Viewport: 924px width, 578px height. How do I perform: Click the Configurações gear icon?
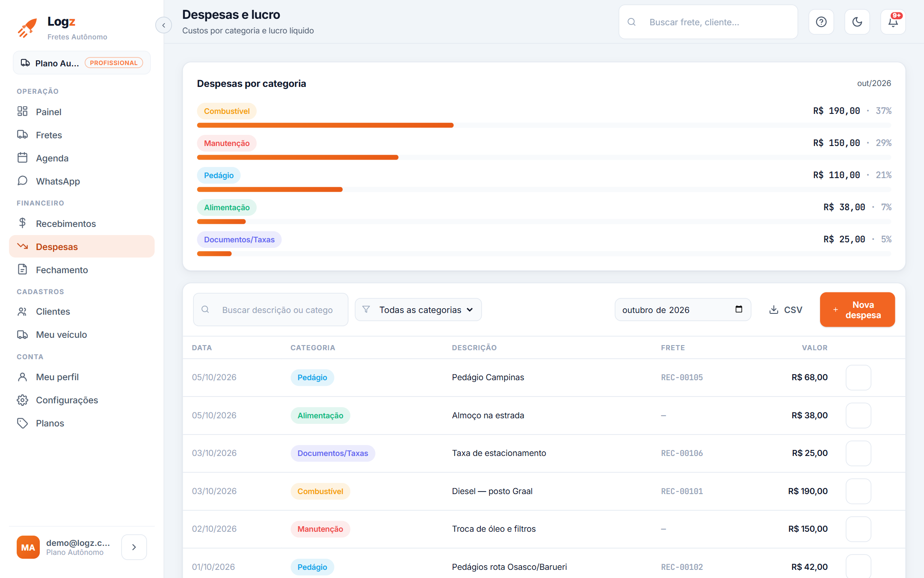pos(22,400)
